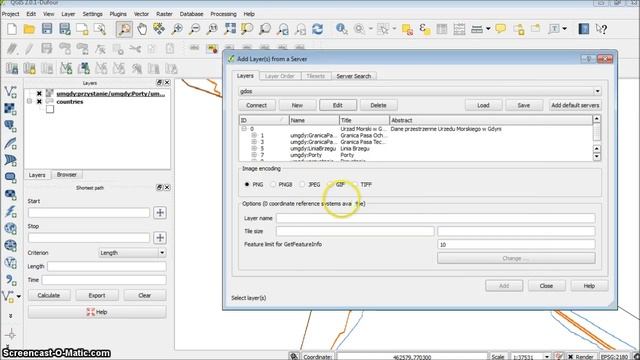The width and height of the screenshot is (640, 360).
Task: Click the blue Refresh icon
Action: pos(318,29)
